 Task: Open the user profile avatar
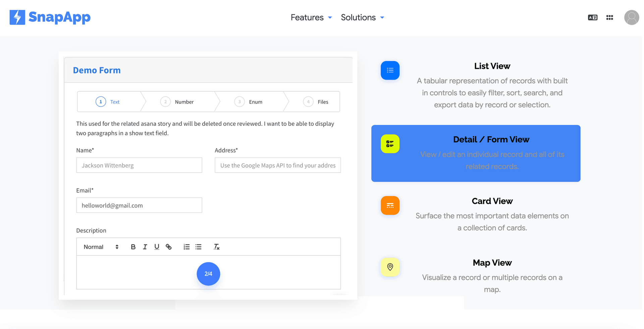(x=632, y=17)
